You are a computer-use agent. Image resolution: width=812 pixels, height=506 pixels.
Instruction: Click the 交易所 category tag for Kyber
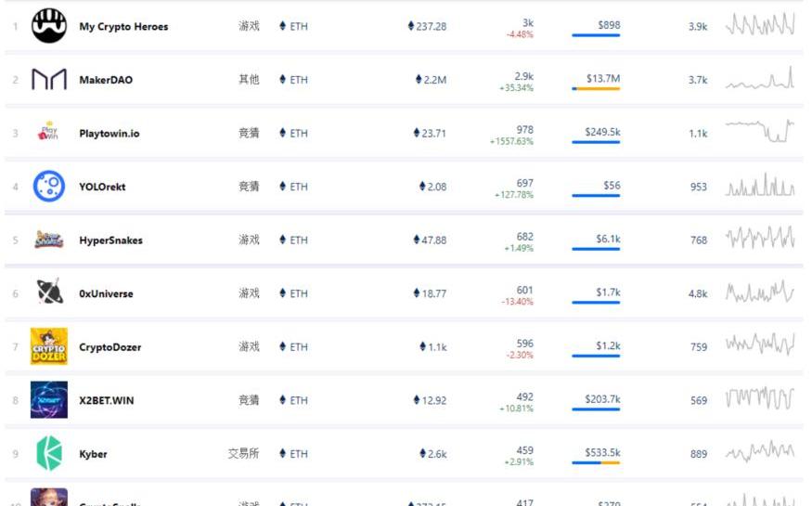coord(243,454)
